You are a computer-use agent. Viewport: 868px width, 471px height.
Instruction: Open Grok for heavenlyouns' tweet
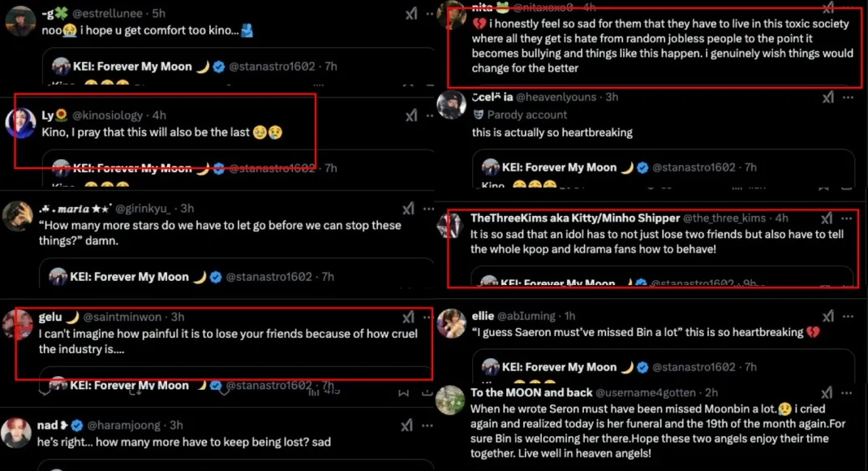(827, 97)
